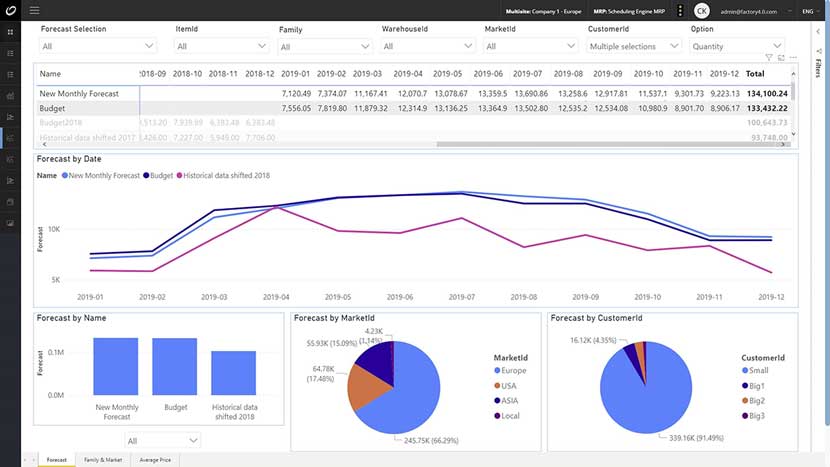Open the vertical three-dots menu in header
Viewport: 830px width, 467px height.
(680, 11)
